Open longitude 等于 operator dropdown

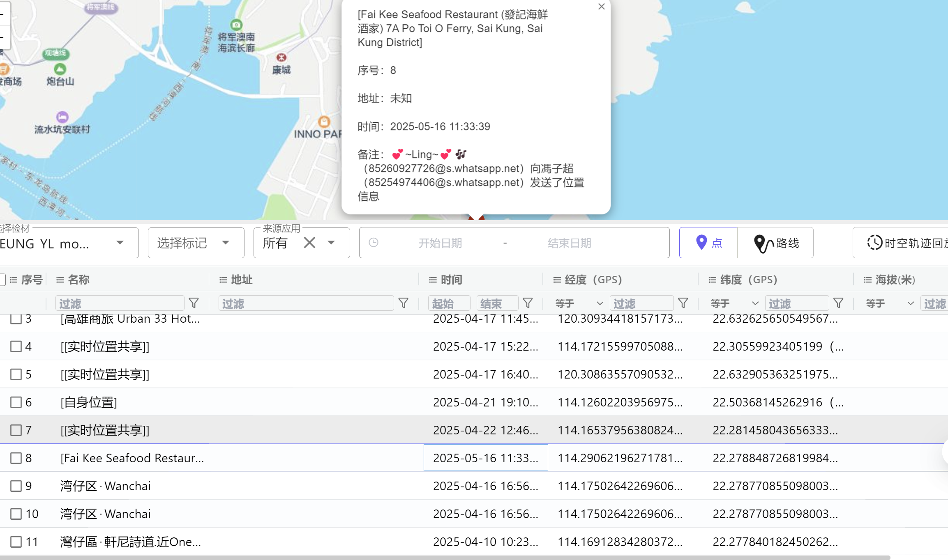(x=579, y=303)
